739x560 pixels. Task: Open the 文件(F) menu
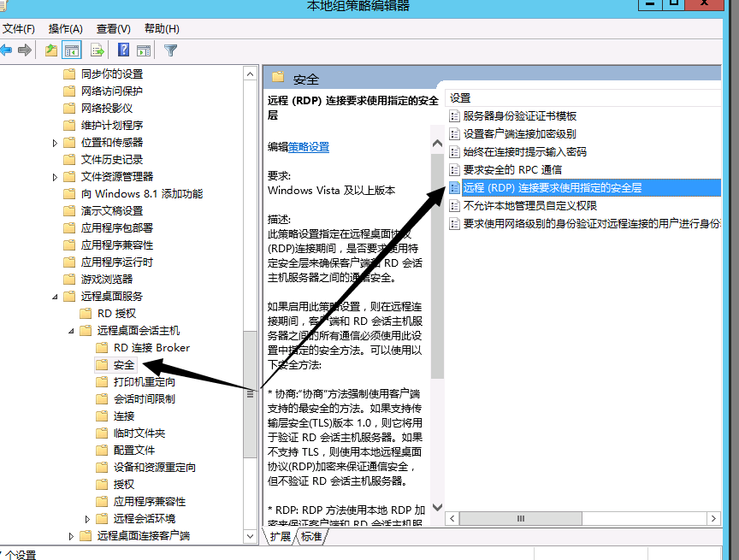(x=19, y=29)
